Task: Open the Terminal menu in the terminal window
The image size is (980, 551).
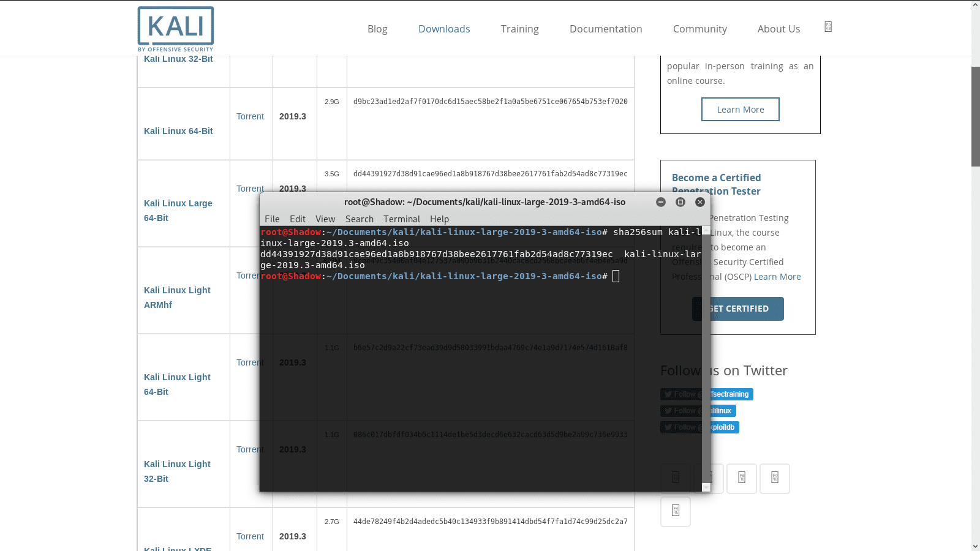Action: point(402,219)
